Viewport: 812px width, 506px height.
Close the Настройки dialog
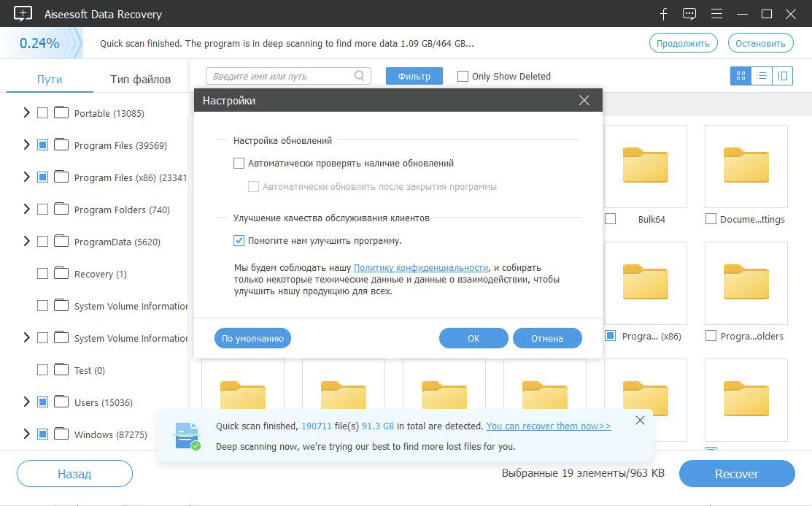point(584,101)
